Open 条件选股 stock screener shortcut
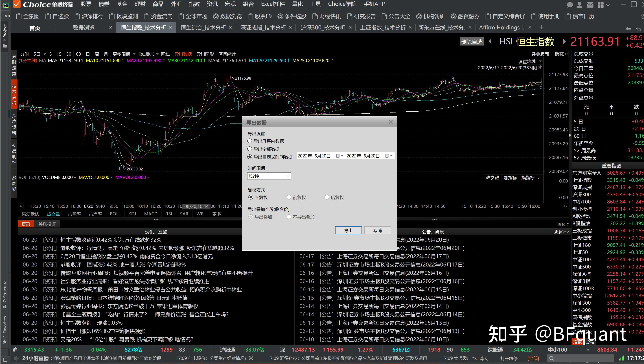644x364 pixels. click(x=292, y=16)
